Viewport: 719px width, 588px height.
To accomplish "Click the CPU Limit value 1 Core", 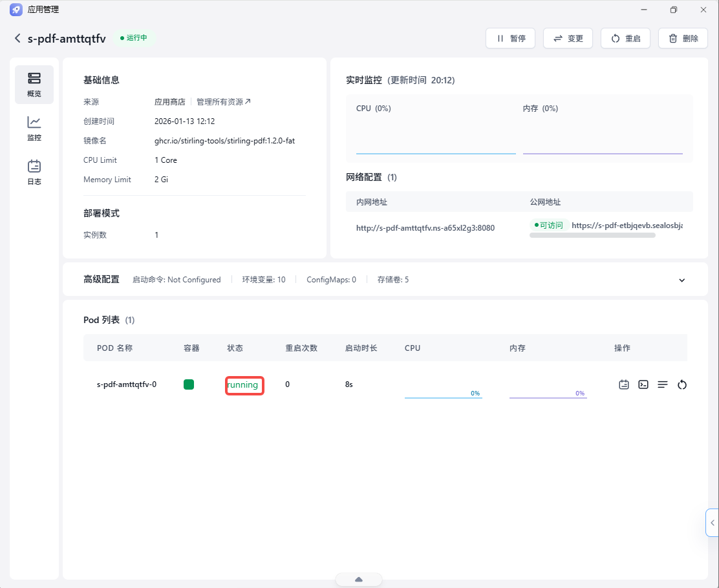I will point(166,160).
